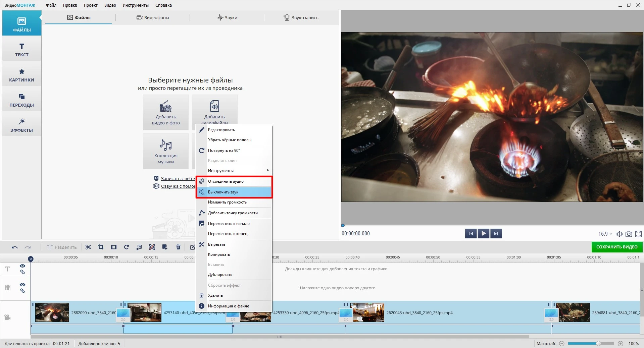This screenshot has width=644, height=348.
Task: Open the 16:9 aspect ratio dropdown
Action: tap(605, 234)
